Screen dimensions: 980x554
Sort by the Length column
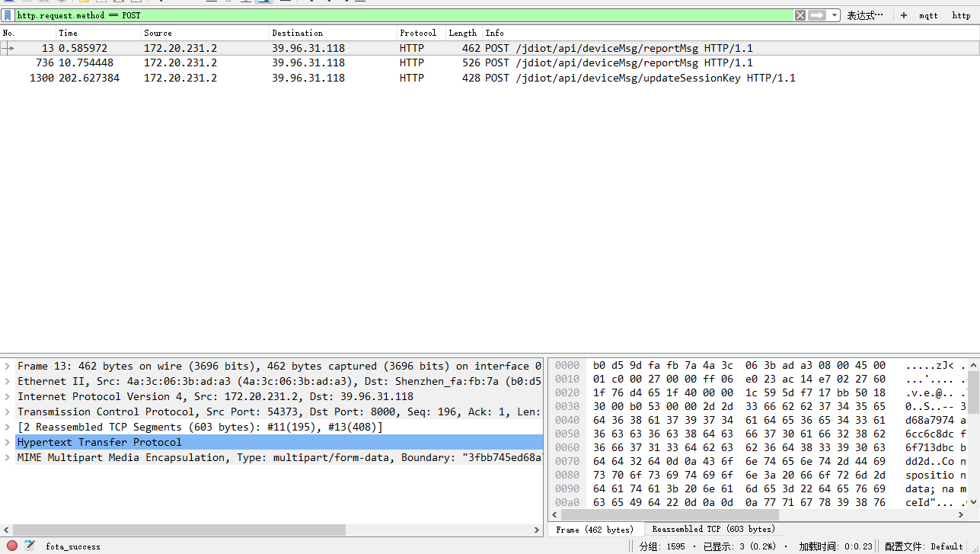(x=464, y=33)
